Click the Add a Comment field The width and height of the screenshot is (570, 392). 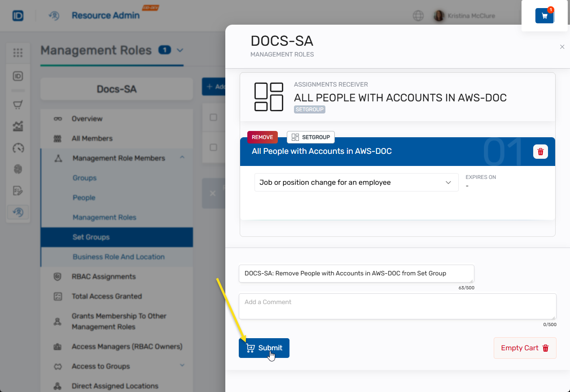pyautogui.click(x=397, y=306)
